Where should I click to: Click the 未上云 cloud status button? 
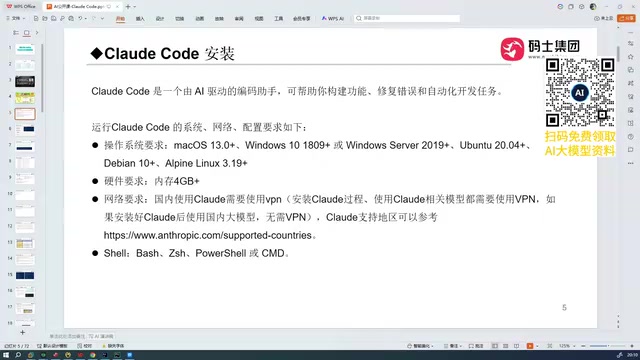click(604, 18)
